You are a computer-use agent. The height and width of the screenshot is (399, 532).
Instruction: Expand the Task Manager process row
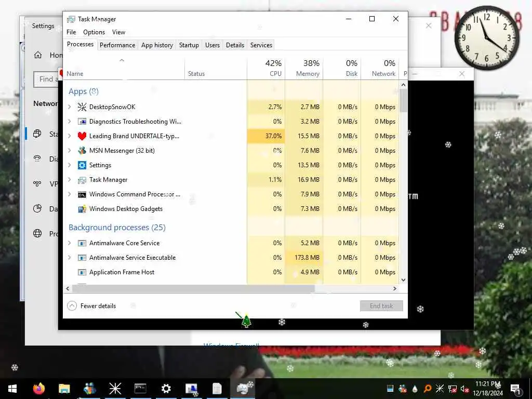69,180
